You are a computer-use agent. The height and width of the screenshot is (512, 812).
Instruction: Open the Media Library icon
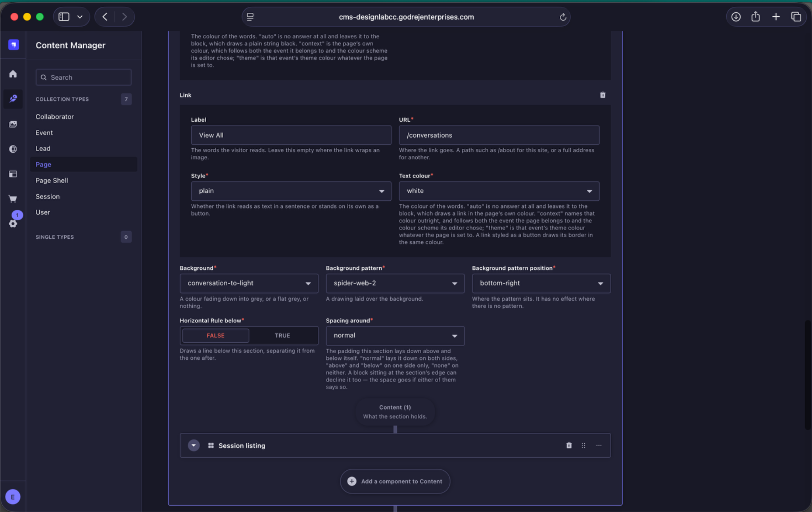13,124
